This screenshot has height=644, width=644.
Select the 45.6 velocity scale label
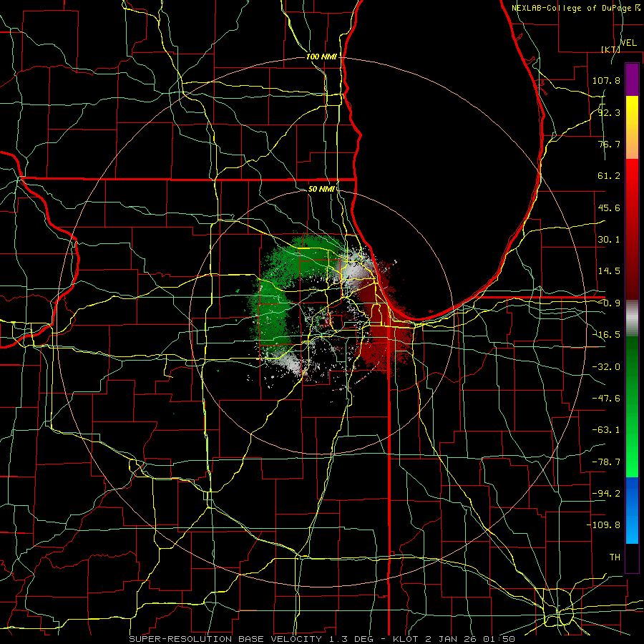tap(609, 208)
